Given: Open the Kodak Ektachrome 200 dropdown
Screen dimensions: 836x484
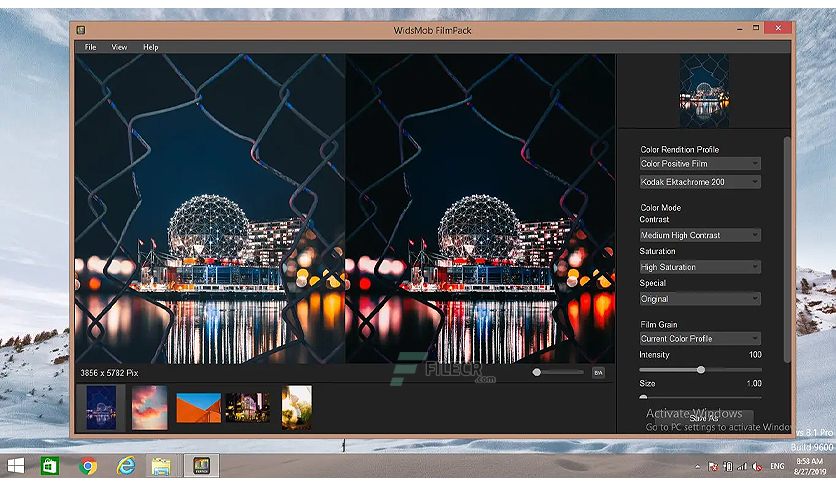Looking at the screenshot, I should coord(700,182).
